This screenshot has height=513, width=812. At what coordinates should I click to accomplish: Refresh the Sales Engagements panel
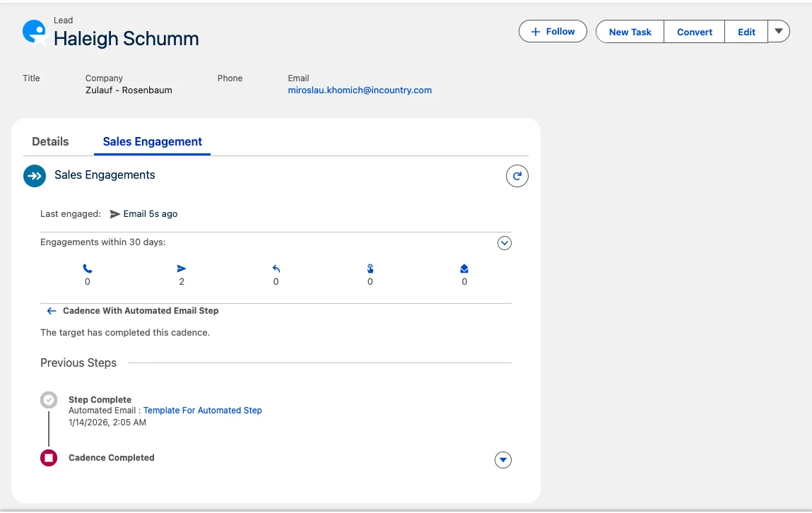[517, 176]
